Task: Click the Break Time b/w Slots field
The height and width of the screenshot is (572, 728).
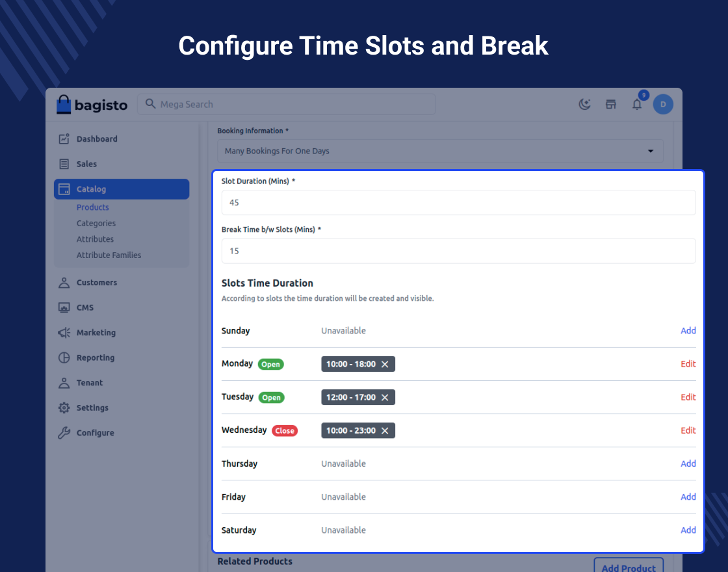Action: (x=459, y=251)
